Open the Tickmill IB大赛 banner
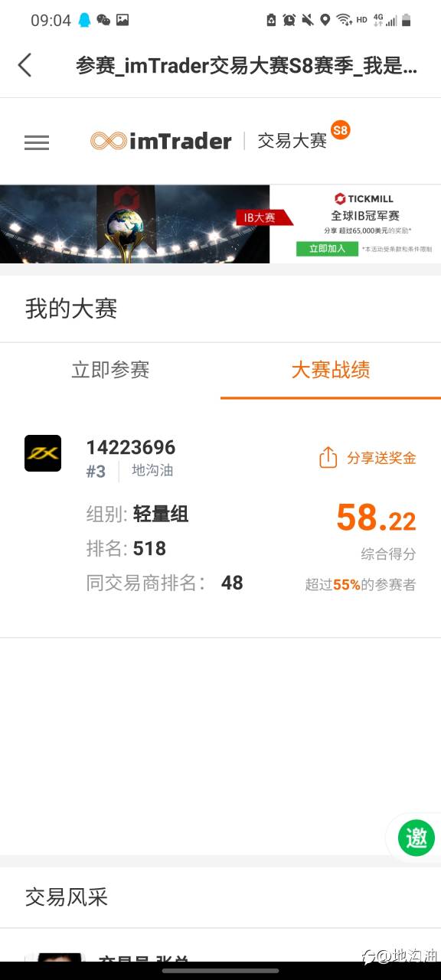This screenshot has width=441, height=980. tap(220, 224)
